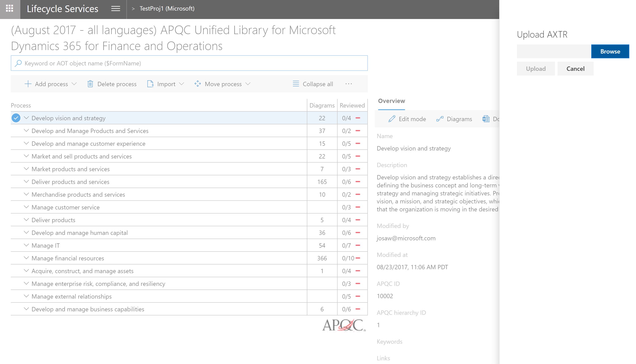The width and height of the screenshot is (636, 364).
Task: Click reviewed status dash for Deliver products
Action: (358, 220)
